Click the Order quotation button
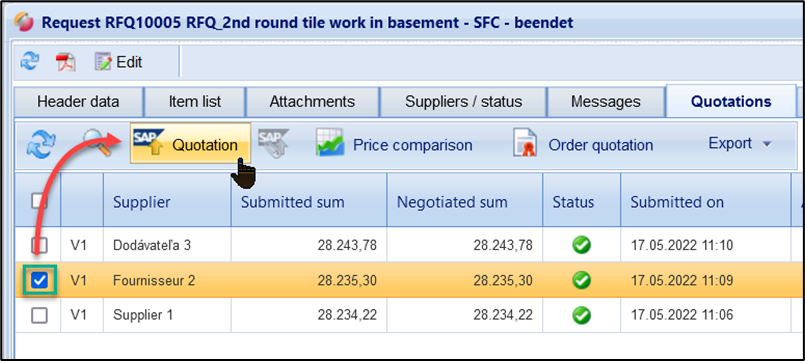 pyautogui.click(x=582, y=145)
